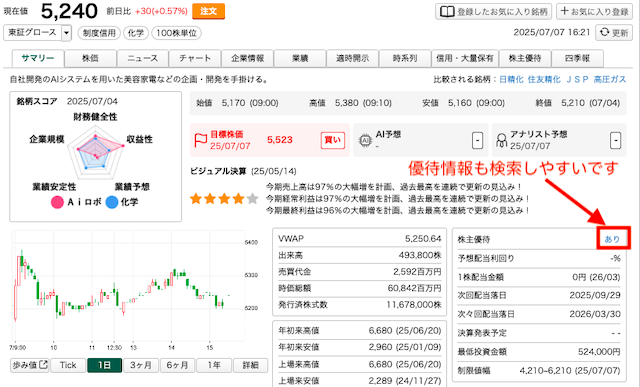640x387 pixels.
Task: Open the 業績 tab
Action: [x=300, y=58]
